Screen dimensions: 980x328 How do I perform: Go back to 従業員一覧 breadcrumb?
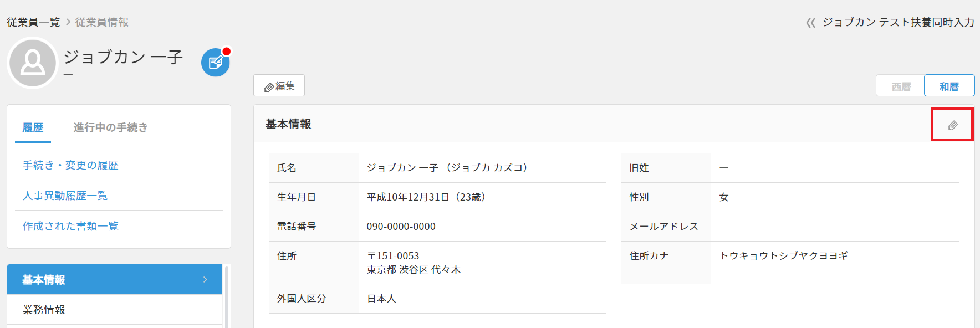pyautogui.click(x=33, y=22)
